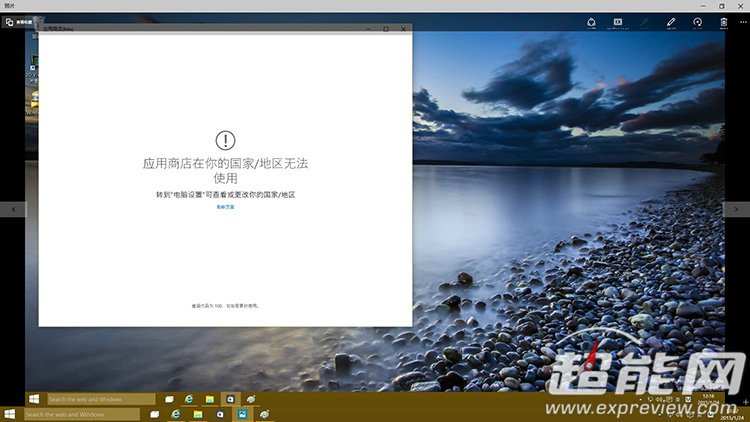The width and height of the screenshot is (750, 422).
Task: Maximize the Photos app window
Action: click(x=722, y=5)
